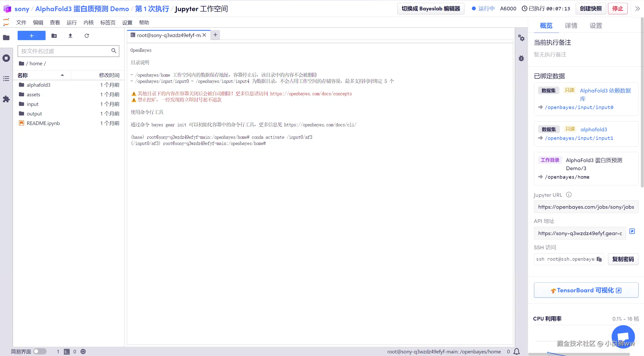Screen dimensions: 644x356
Task: Click the 创建快照 button
Action: click(590, 9)
